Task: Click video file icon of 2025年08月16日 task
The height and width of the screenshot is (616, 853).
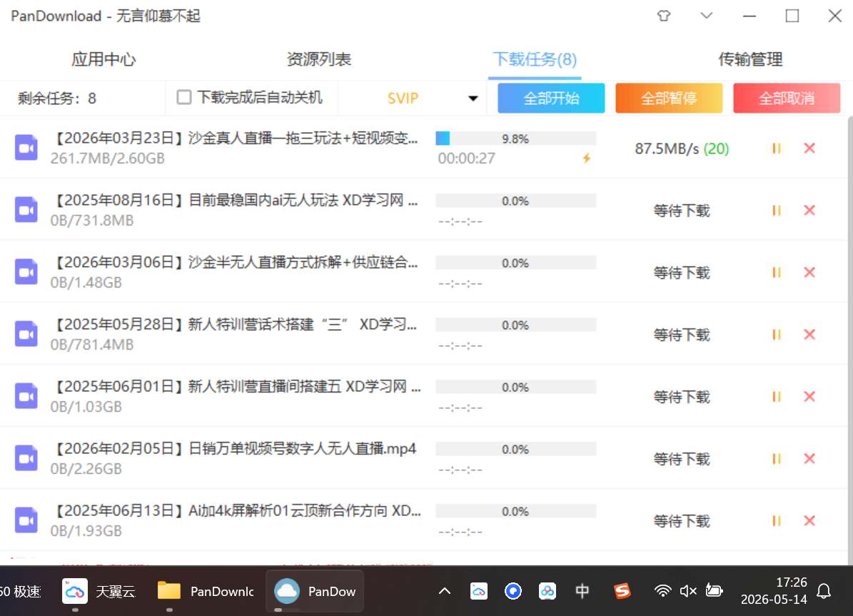Action: coord(26,210)
